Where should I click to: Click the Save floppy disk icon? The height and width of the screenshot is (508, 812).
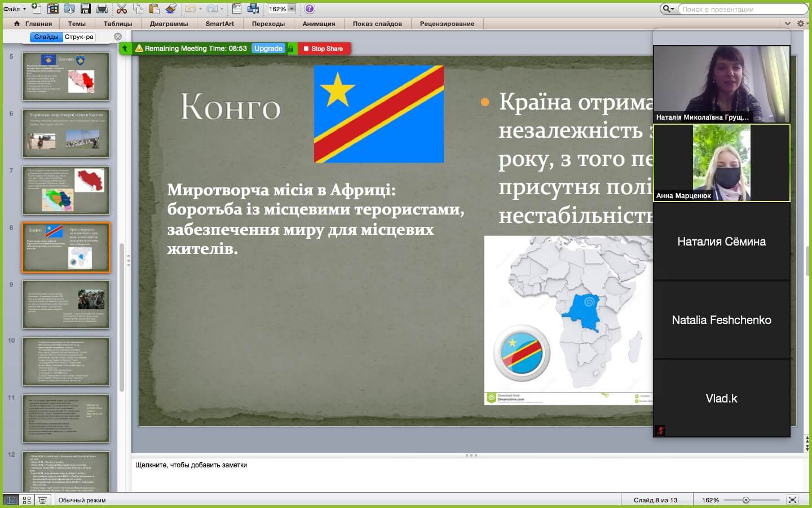pyautogui.click(x=86, y=8)
